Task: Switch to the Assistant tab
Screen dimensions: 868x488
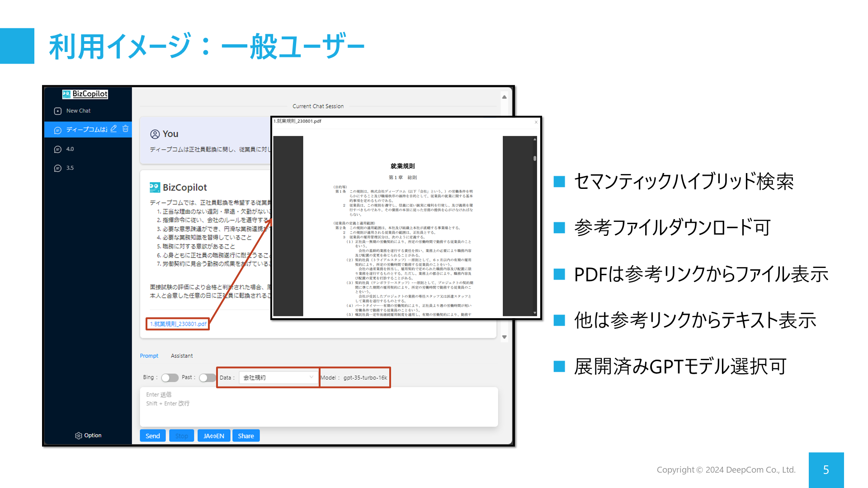Action: (x=182, y=356)
